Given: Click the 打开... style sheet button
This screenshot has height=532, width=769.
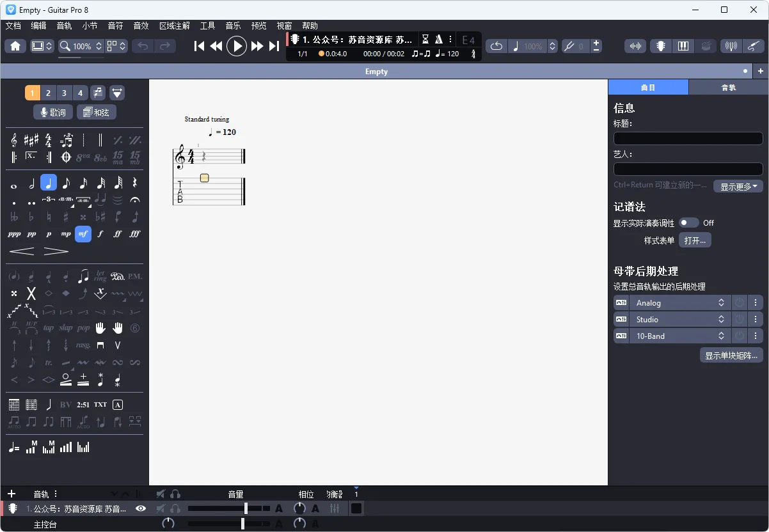Looking at the screenshot, I should pos(695,240).
